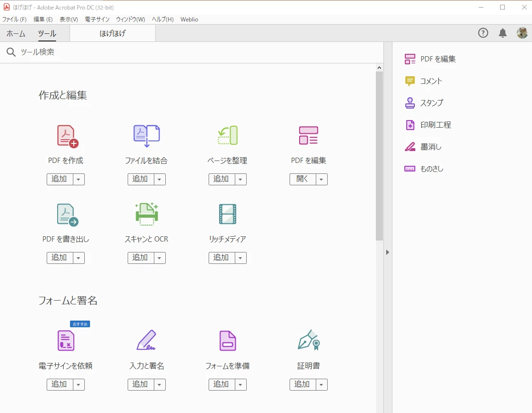
Task: Click the ファイルを結合 tool icon
Action: coord(147,136)
